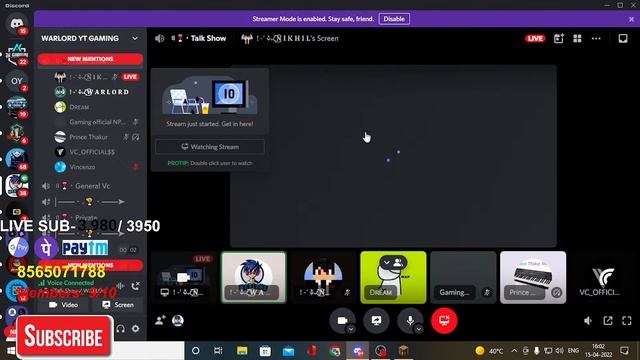The image size is (640, 360).
Task: Open Prince participant tile
Action: point(533,278)
